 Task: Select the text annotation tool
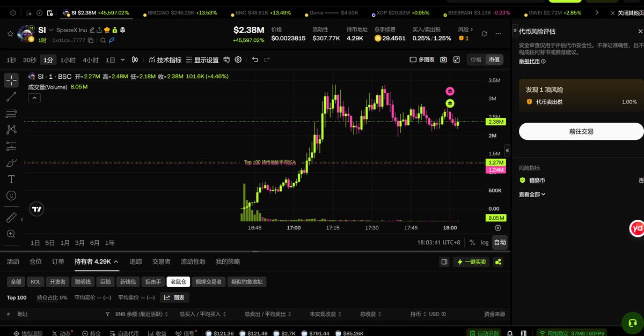coord(11,179)
